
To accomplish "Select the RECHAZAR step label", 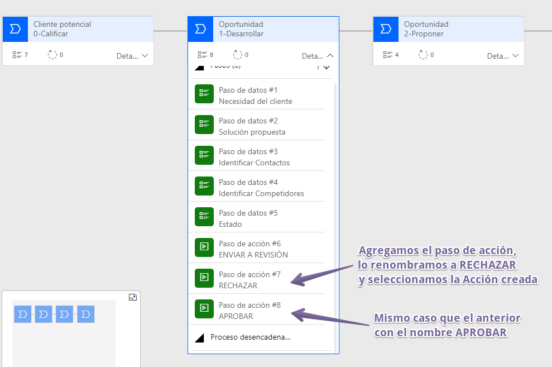I will 238,285.
